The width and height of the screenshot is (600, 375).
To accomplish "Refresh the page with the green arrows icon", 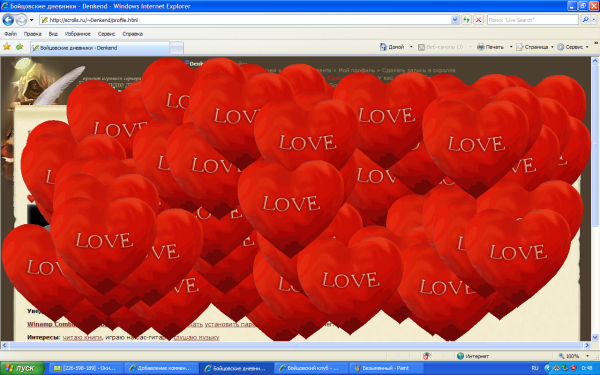I will pyautogui.click(x=466, y=20).
